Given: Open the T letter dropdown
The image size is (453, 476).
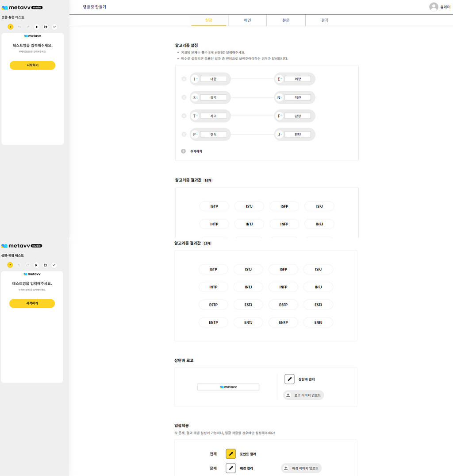Looking at the screenshot, I should 195,116.
